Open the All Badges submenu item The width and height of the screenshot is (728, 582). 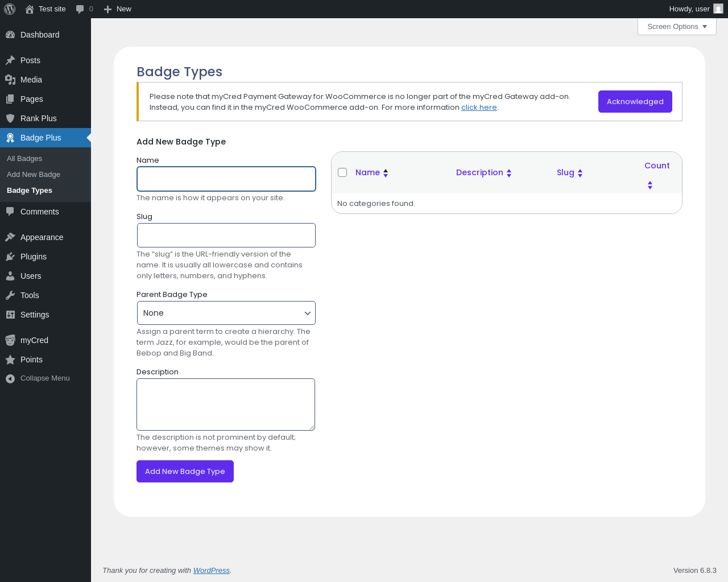click(x=24, y=159)
